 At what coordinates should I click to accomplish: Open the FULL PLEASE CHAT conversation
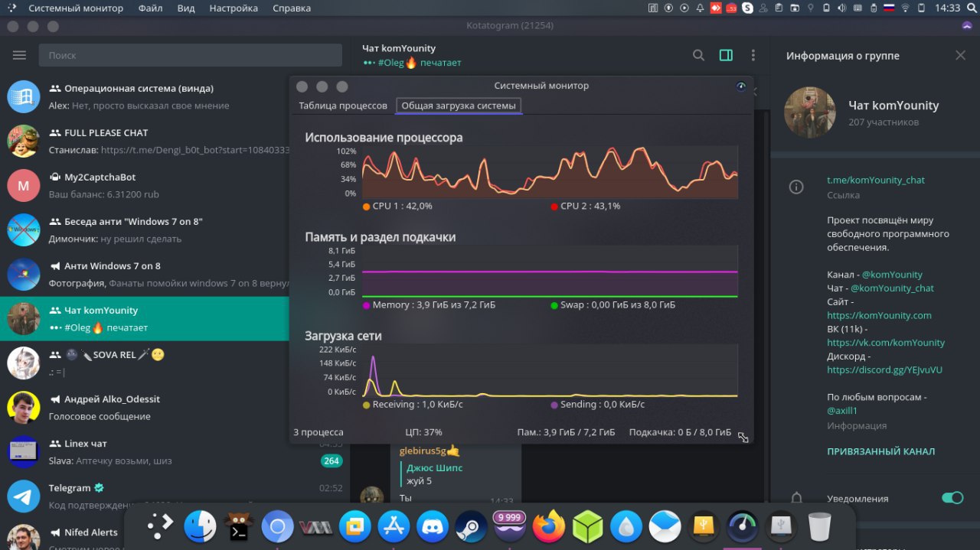click(145, 142)
